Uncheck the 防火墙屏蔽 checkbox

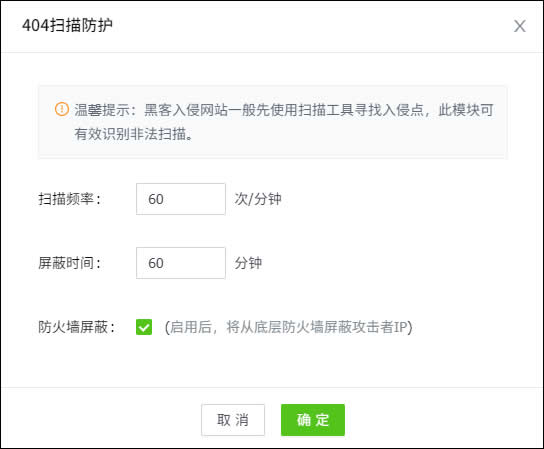(144, 327)
